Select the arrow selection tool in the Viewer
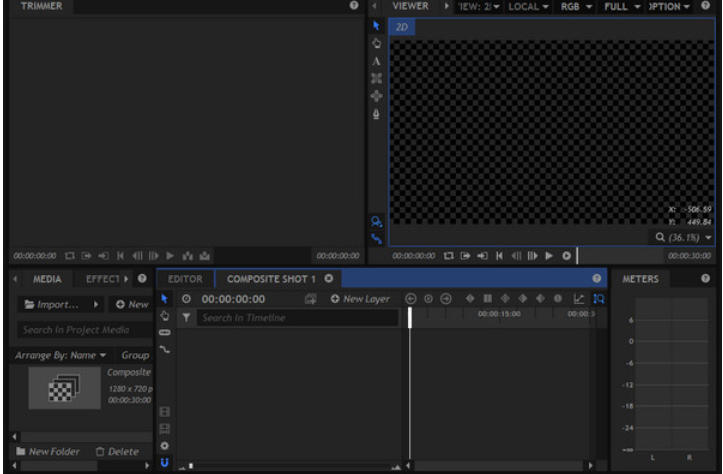This screenshot has width=723, height=474. 376,26
